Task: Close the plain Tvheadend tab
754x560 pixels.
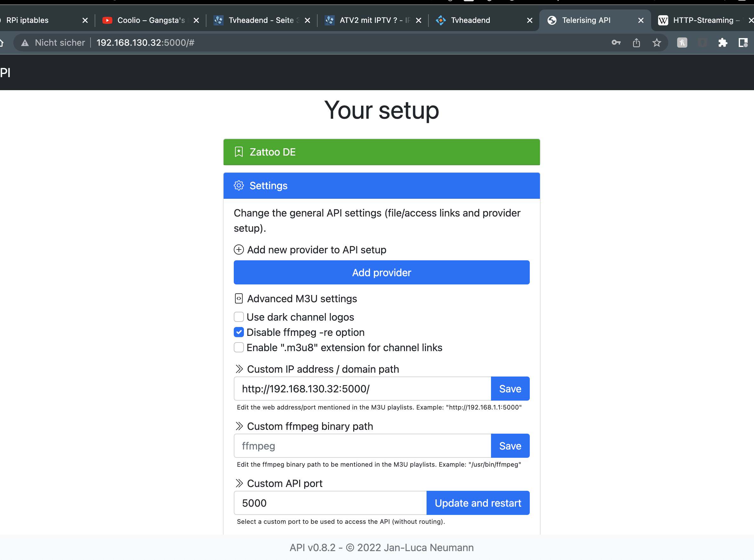Action: point(529,20)
